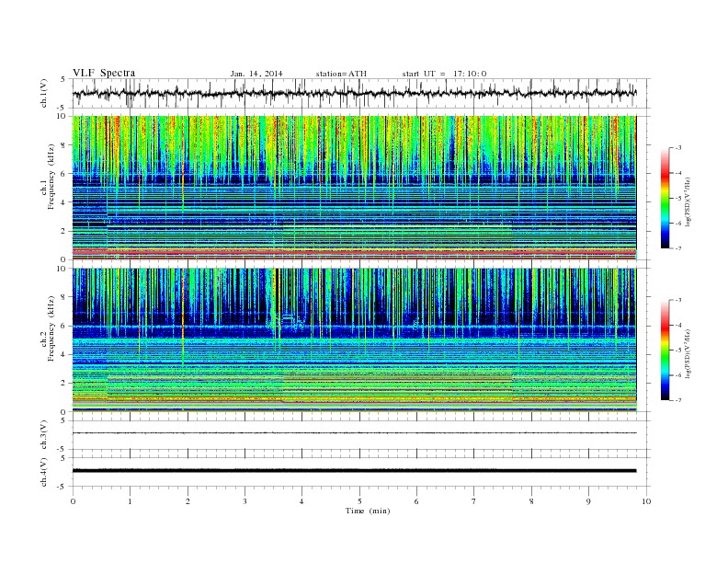Click the color scale bar beside ch.1 spectrogram
This screenshot has width=728, height=563.
pos(665,198)
